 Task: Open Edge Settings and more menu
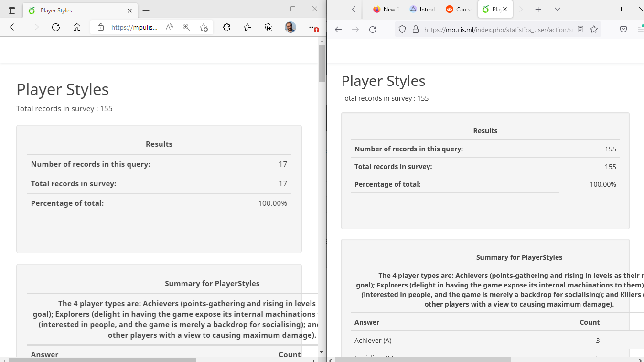coord(312,27)
